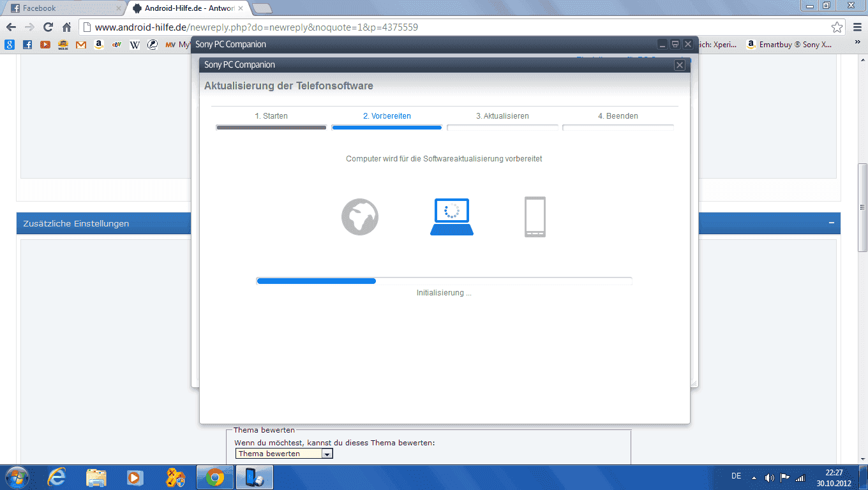
Task: Close the Facebook tab
Action: 118,8
